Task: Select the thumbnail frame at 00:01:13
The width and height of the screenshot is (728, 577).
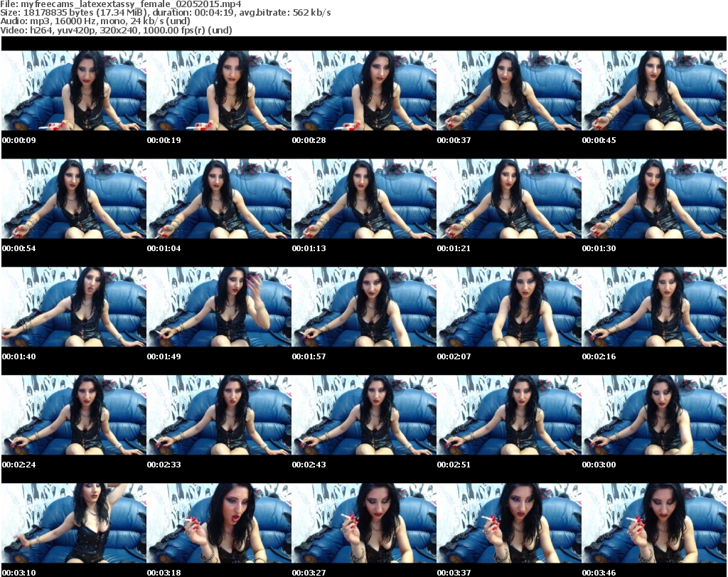Action: 364,198
